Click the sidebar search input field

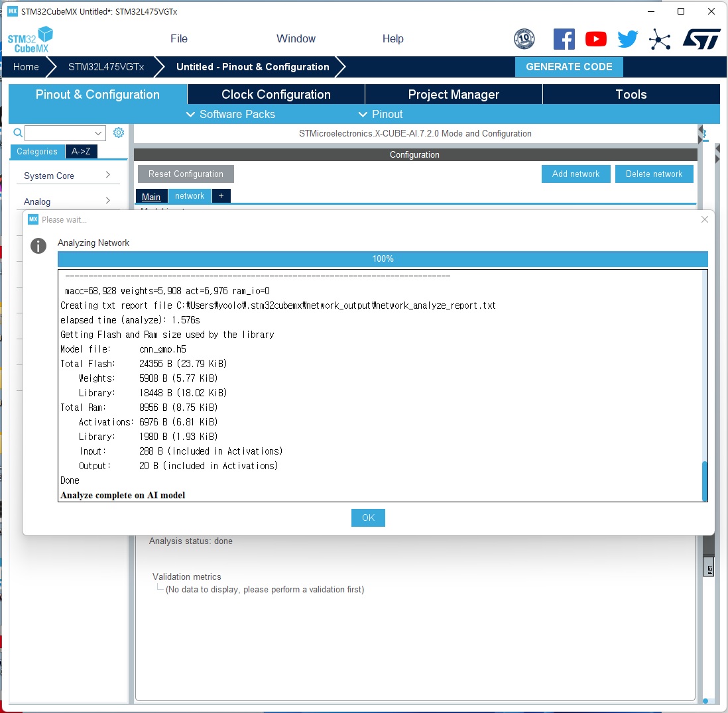[x=60, y=133]
